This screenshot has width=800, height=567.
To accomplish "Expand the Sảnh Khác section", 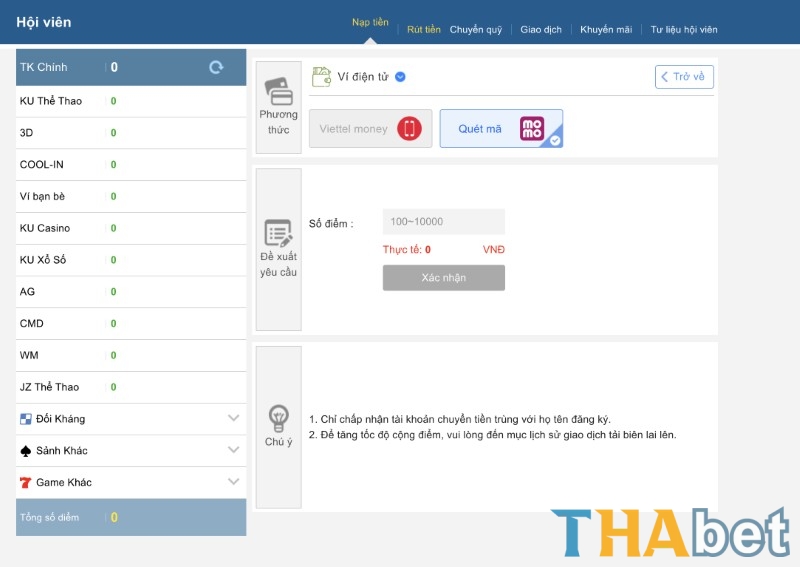I will click(233, 450).
